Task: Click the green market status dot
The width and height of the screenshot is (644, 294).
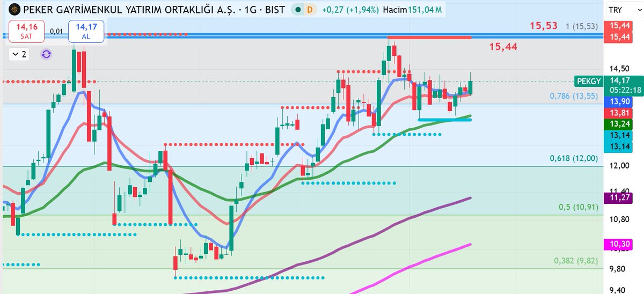Action: [x=298, y=10]
